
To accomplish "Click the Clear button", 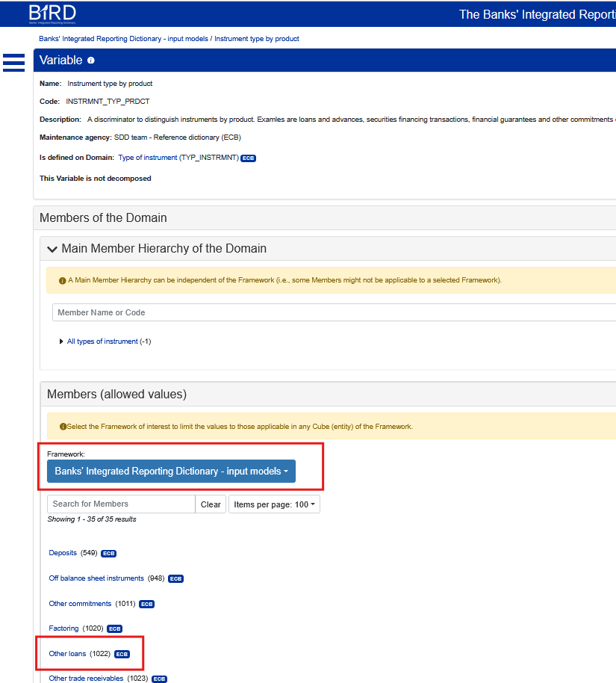I will coord(211,504).
